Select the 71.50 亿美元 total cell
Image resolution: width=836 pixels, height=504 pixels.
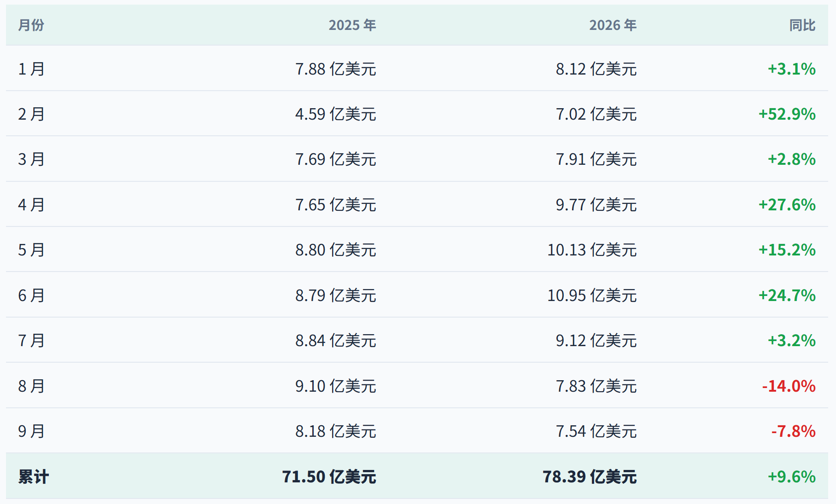(329, 477)
